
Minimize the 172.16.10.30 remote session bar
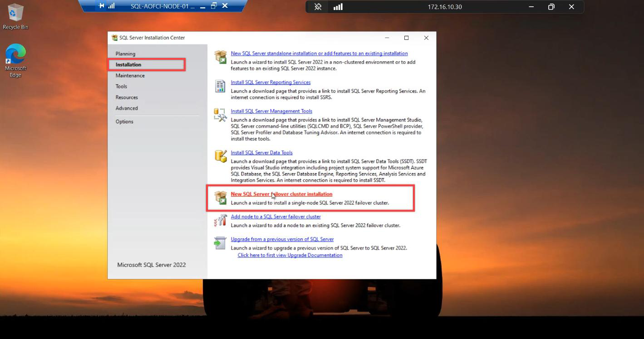[531, 7]
